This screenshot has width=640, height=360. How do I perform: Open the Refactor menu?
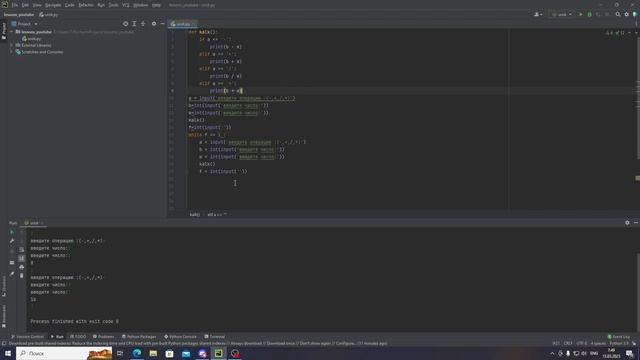86,5
